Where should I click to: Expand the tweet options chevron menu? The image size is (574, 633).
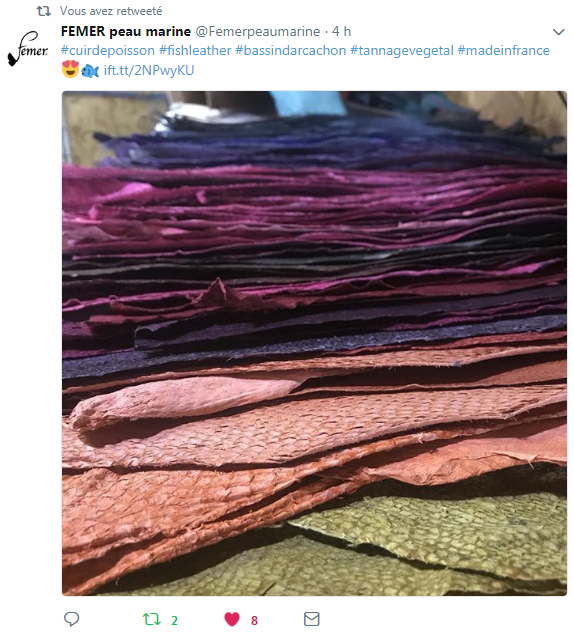558,31
